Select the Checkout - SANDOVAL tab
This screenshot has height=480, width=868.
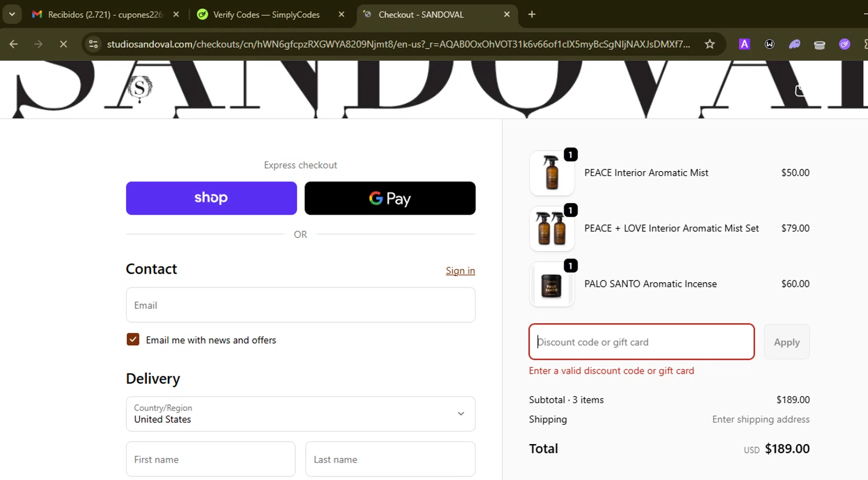coord(437,14)
